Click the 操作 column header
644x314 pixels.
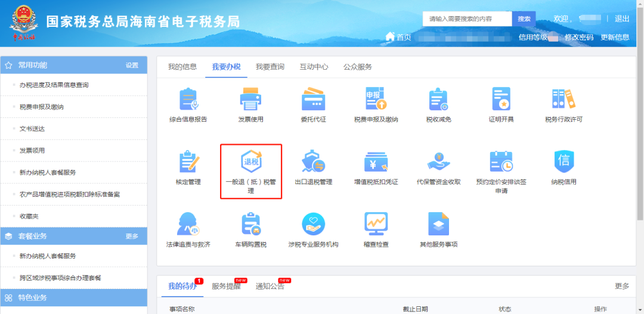[x=600, y=309]
